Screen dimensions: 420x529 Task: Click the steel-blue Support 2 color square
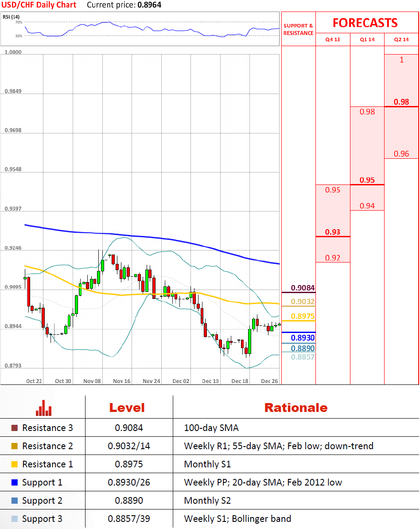[x=14, y=501]
